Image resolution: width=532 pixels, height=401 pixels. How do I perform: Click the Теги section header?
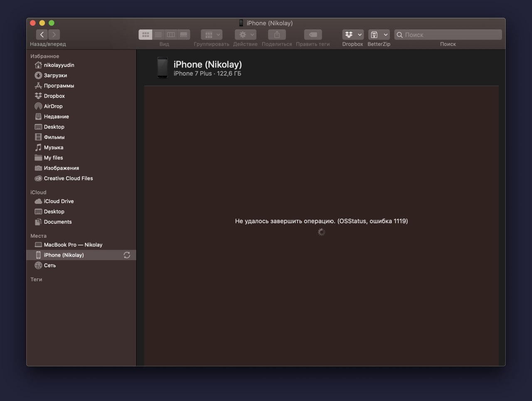tap(36, 279)
